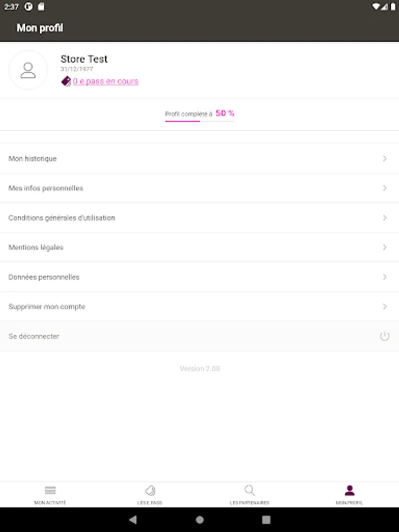Screen dimensions: 399x532
Task: Click the profile completion progress bar
Action: (199, 121)
